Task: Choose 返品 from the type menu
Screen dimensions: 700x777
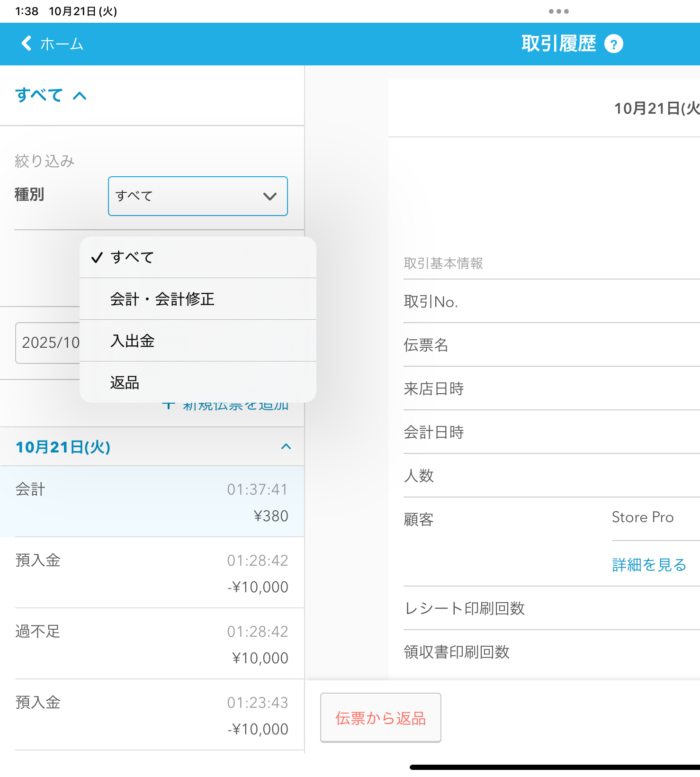Action: pos(125,382)
